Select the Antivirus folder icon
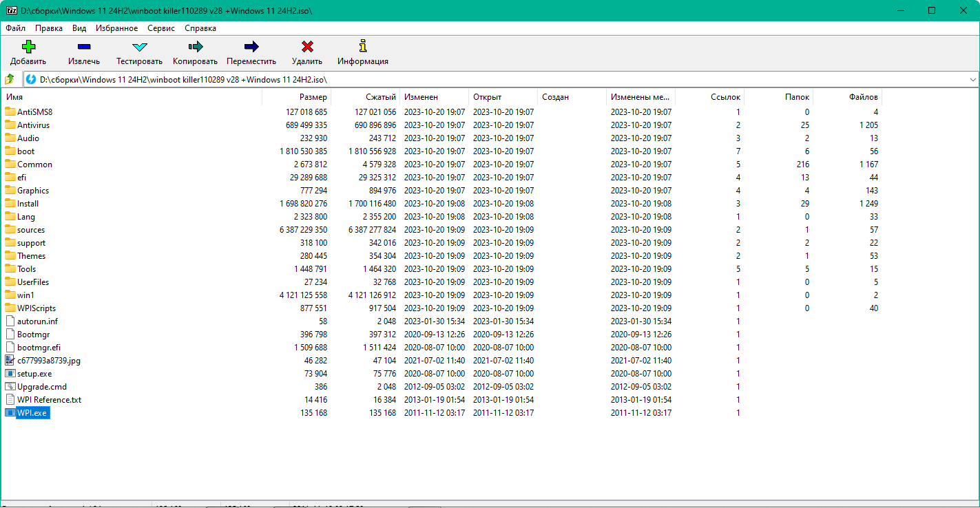 (x=10, y=125)
